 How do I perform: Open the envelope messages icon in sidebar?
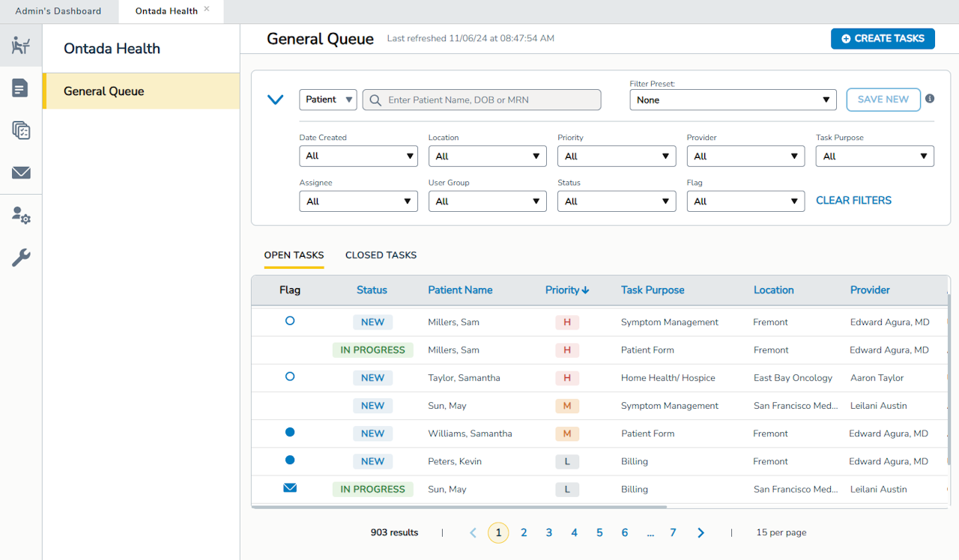pos(21,173)
